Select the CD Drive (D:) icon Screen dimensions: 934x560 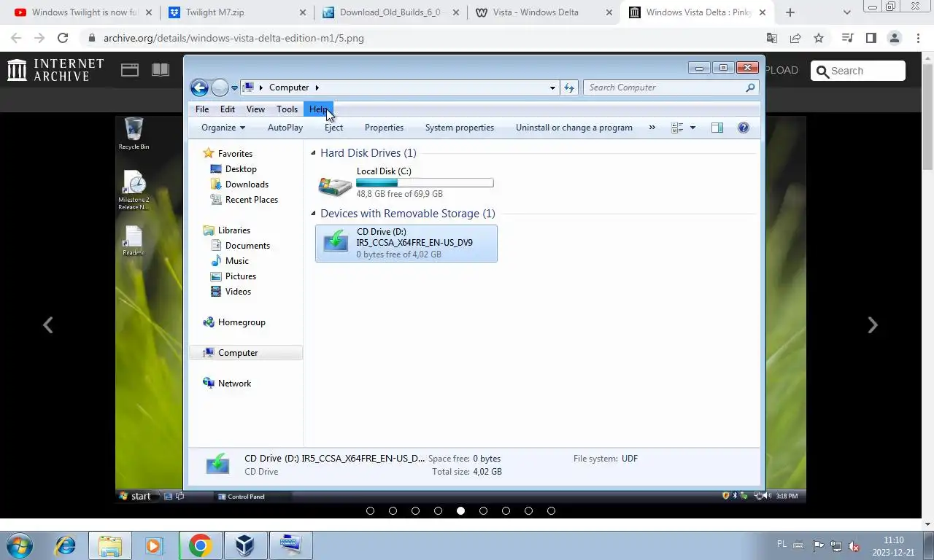[x=335, y=243]
